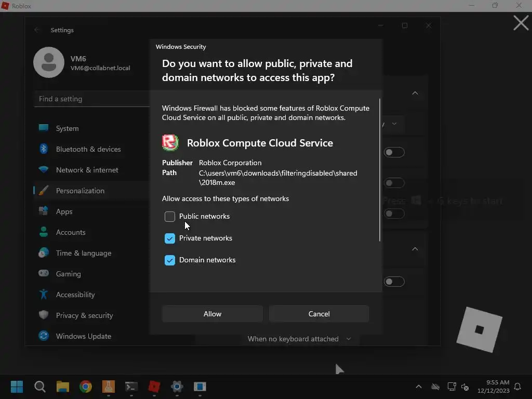Collapse the upper section chevron
The image size is (532, 399).
click(x=415, y=93)
